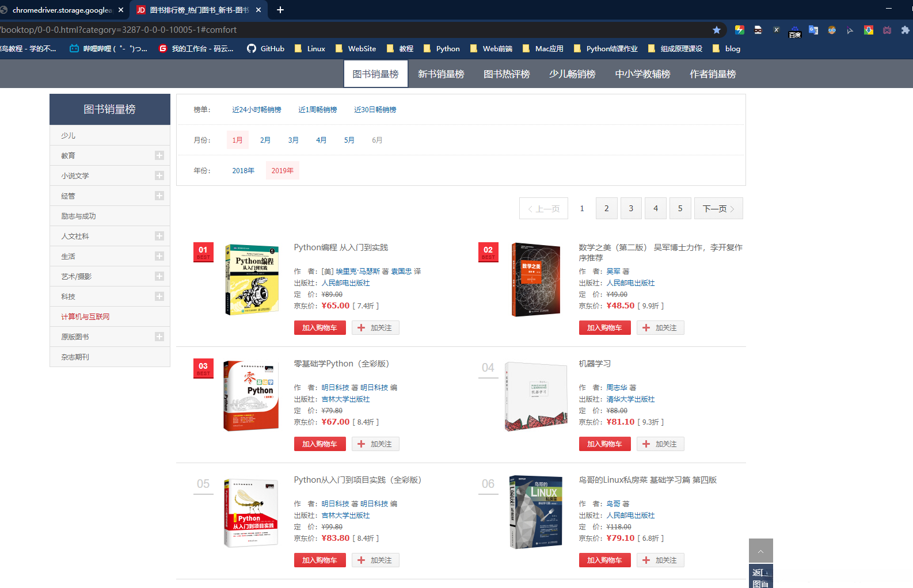Select the 近30日畅销榜 list

[x=375, y=110]
